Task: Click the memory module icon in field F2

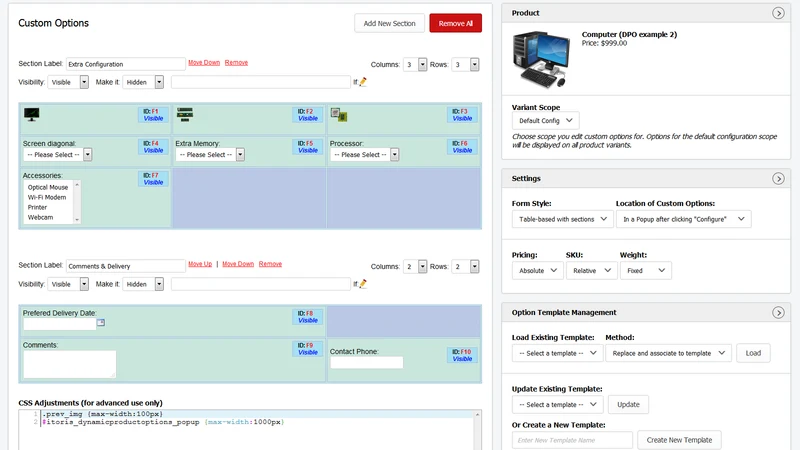Action: pyautogui.click(x=185, y=114)
